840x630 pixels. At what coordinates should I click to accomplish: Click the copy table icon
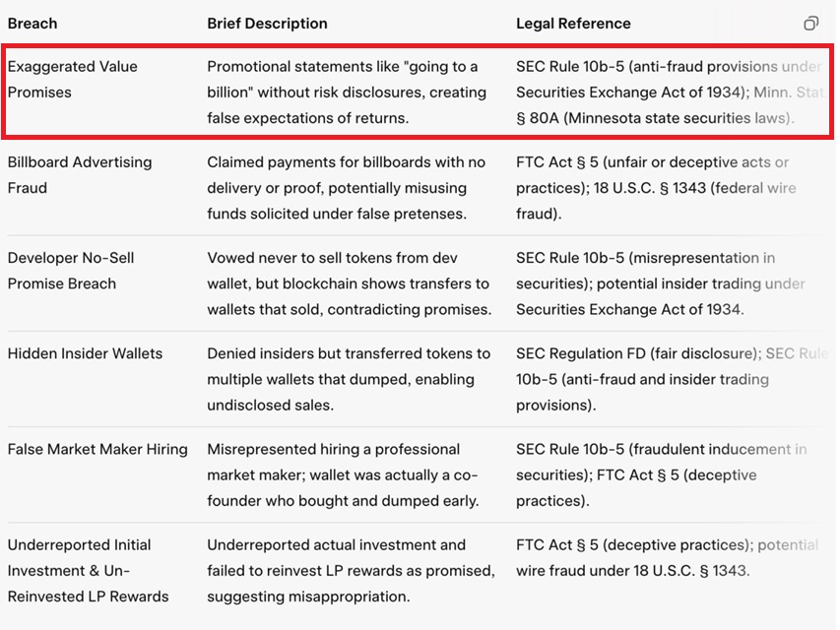tap(810, 24)
